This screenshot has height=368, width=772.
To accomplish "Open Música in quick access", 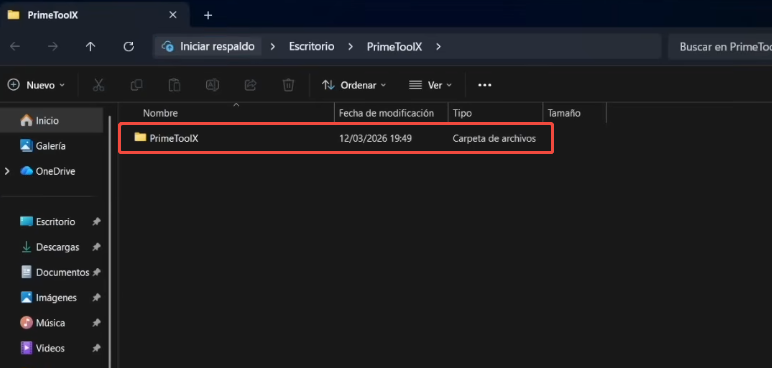I will [51, 323].
